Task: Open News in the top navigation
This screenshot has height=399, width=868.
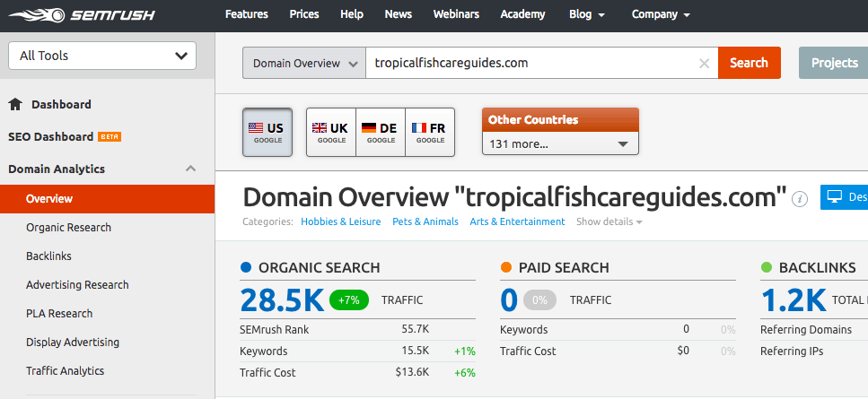Action: (x=398, y=14)
